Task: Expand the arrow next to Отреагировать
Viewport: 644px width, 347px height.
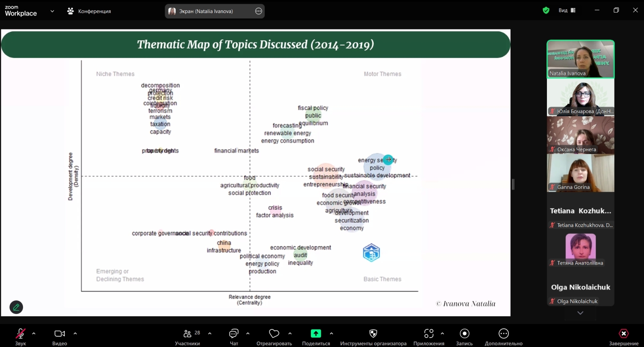Action: [x=290, y=333]
